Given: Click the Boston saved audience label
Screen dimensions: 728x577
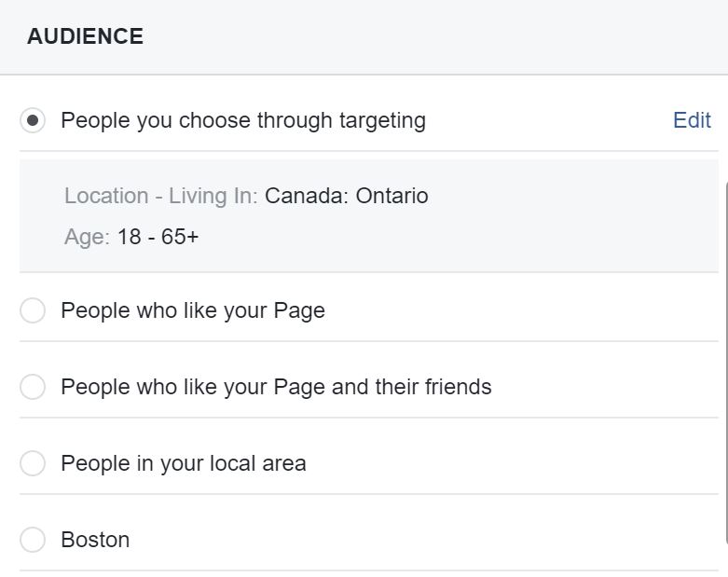Looking at the screenshot, I should (95, 540).
